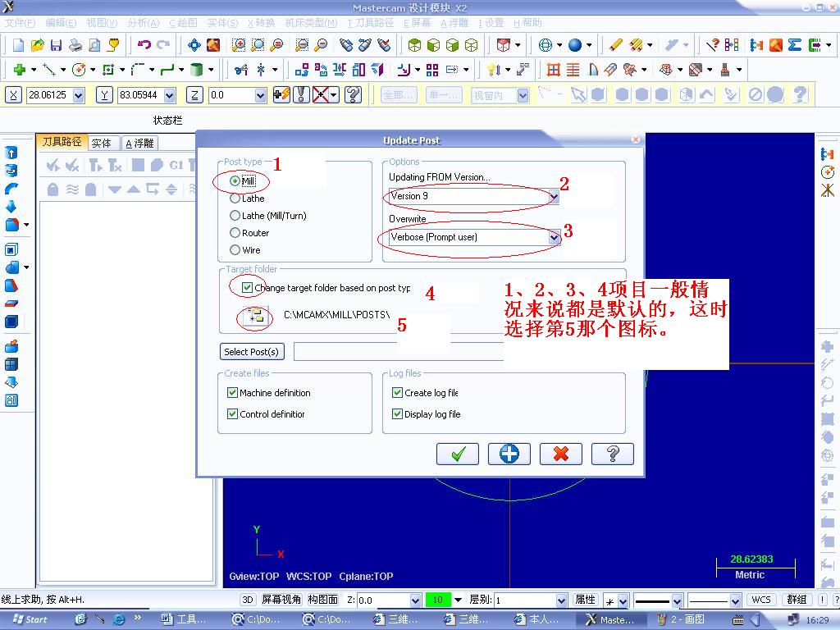Viewport: 840px width, 630px height.
Task: Click the help question mark on coordinate bar
Action: tap(353, 95)
